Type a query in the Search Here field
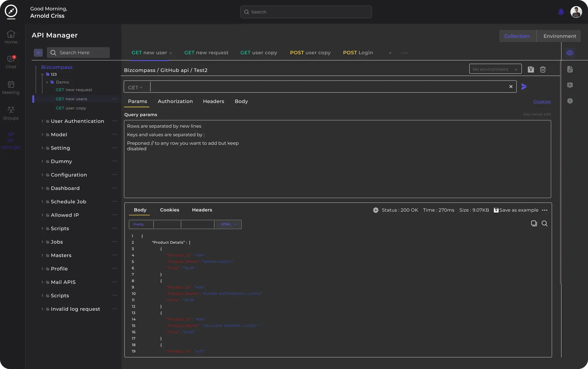This screenshot has height=369, width=588. [x=78, y=52]
